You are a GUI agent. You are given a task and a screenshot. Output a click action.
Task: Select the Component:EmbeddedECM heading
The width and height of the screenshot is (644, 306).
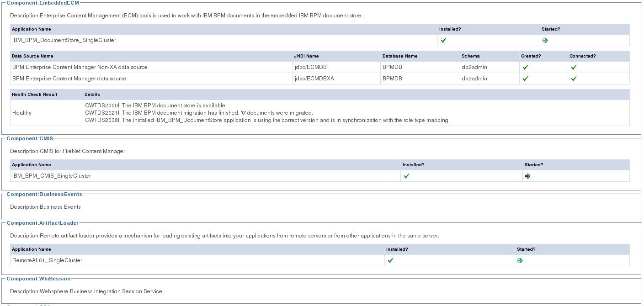coord(43,3)
